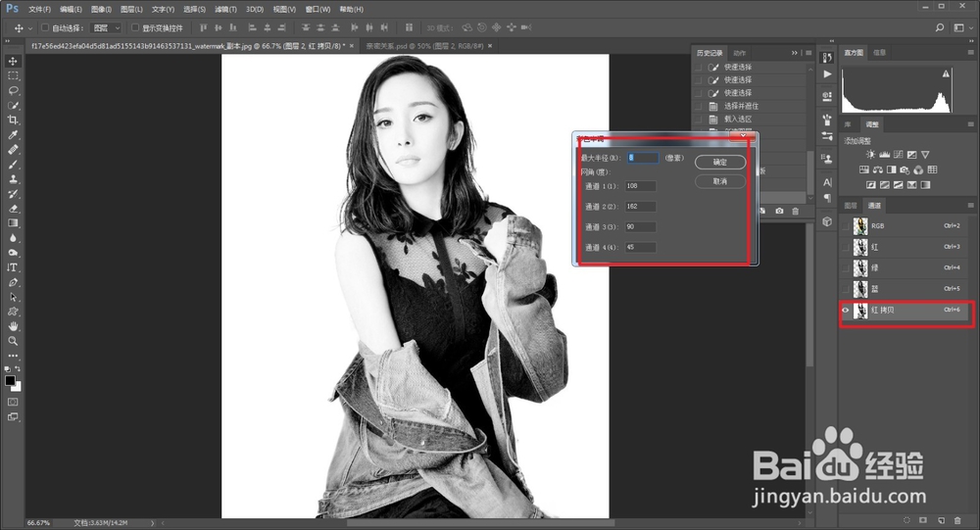Switch to the 图层 tab
The image size is (980, 530).
851,205
